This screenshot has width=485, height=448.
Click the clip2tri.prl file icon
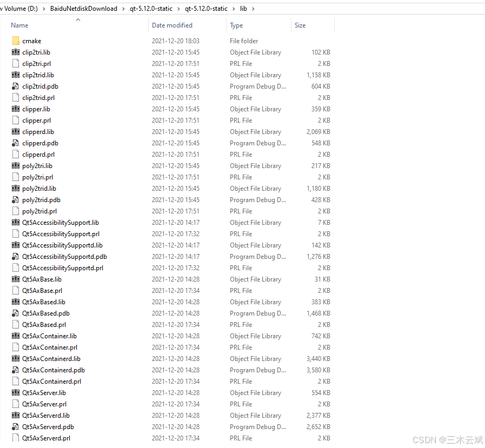click(16, 64)
